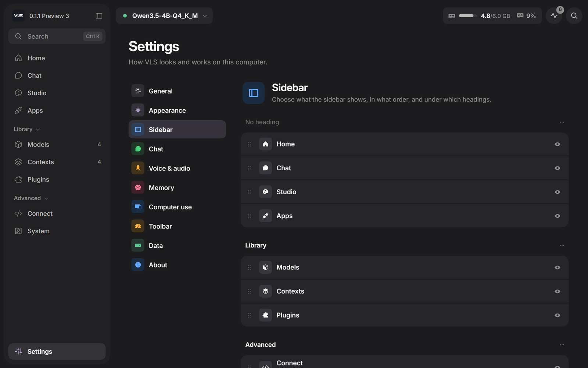Screen dimensions: 588x368
Task: Go to Home in the left sidebar
Action: [x=57, y=58]
